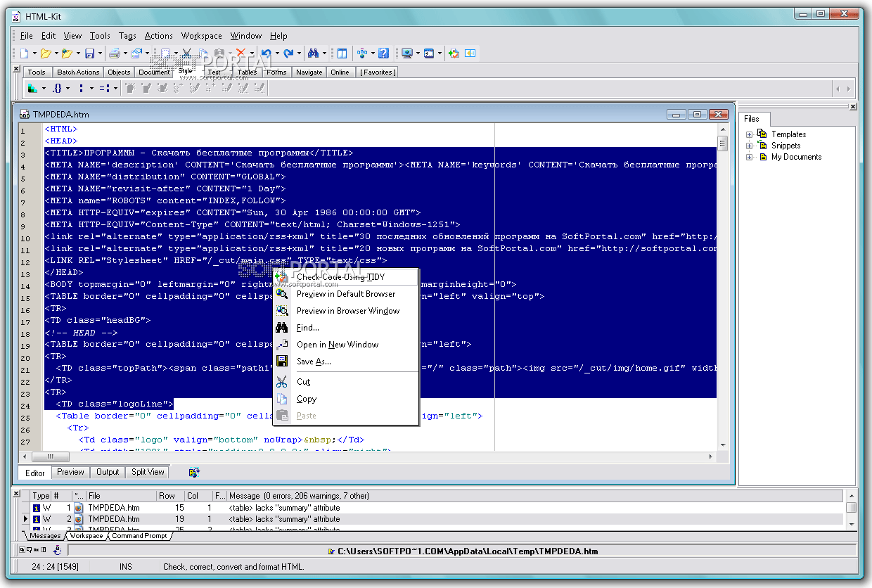
Task: Switch to the Navigate toolbar tab
Action: tap(309, 72)
